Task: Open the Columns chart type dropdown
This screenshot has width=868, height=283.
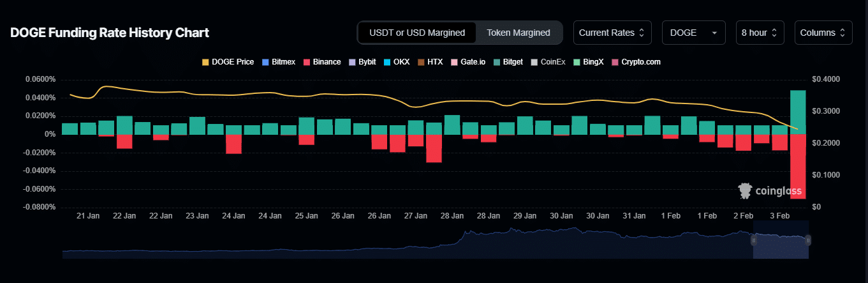Action: coord(823,33)
